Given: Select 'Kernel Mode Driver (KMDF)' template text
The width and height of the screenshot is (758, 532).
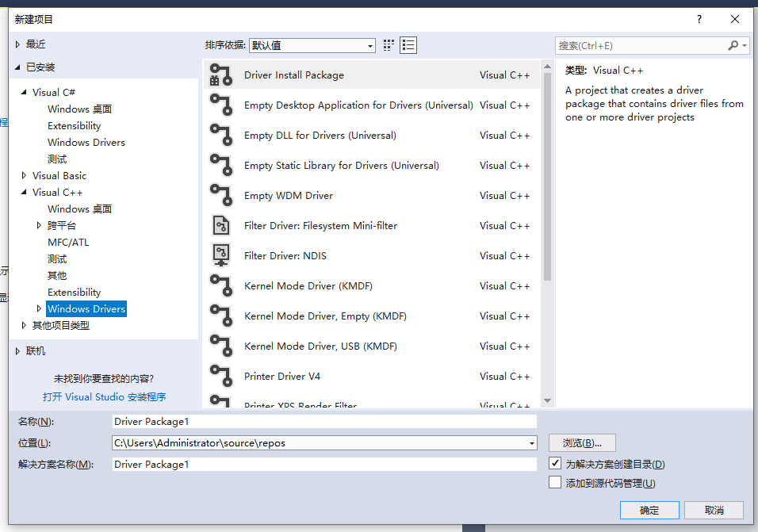Looking at the screenshot, I should click(308, 286).
